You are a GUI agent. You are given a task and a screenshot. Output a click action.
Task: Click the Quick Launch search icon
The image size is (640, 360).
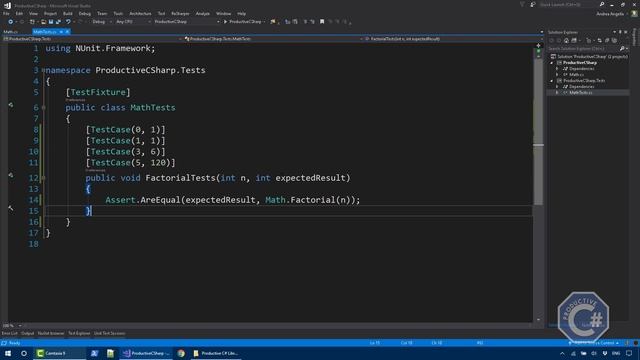coord(602,4)
